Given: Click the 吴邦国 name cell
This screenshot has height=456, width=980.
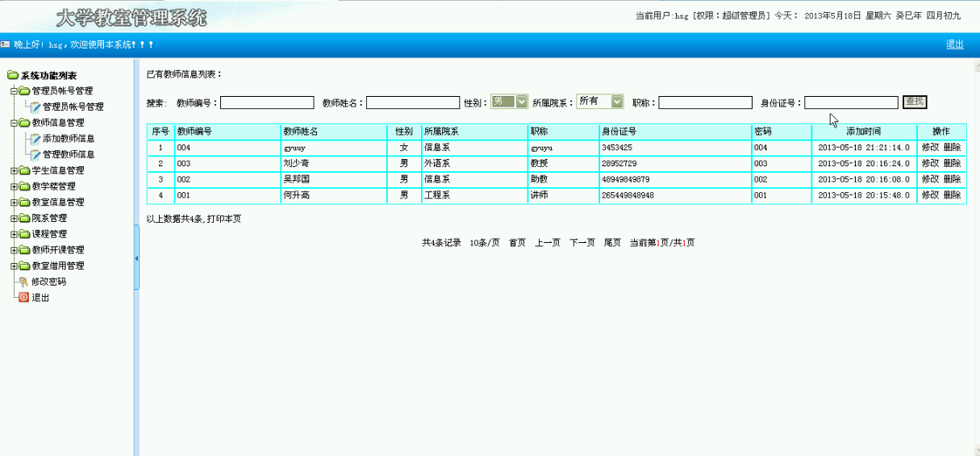Looking at the screenshot, I should [333, 179].
